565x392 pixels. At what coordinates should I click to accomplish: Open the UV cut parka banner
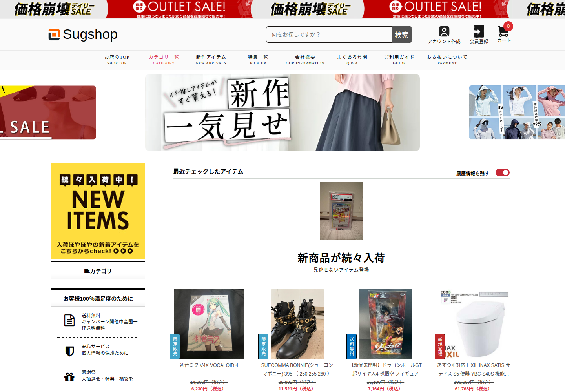[x=517, y=113]
